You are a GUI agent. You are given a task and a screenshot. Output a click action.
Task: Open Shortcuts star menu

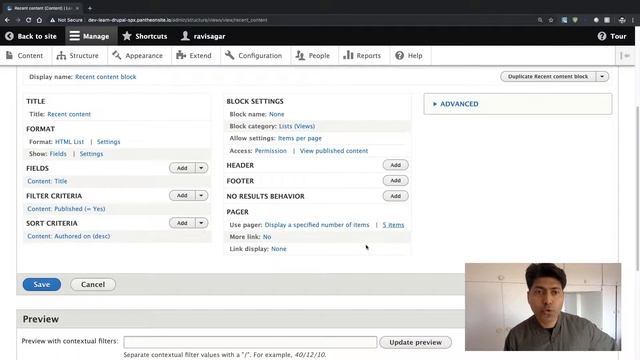tap(145, 36)
